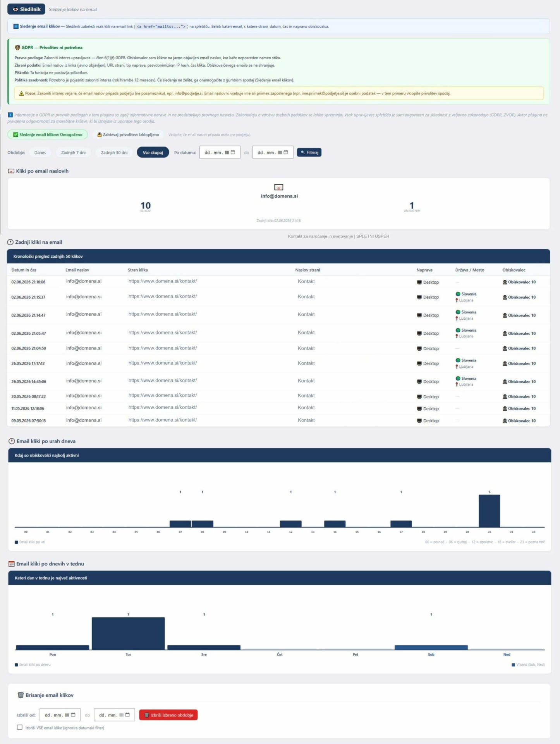Click the visitor icon in the 02.06.2026 21:16:06 row
Image resolution: width=560 pixels, height=744 pixels.
click(505, 282)
